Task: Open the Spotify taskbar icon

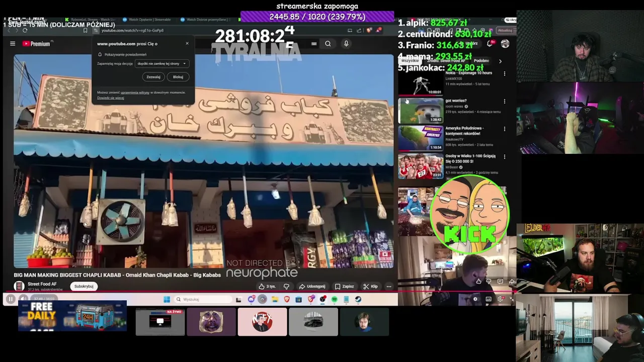Action: [334, 300]
